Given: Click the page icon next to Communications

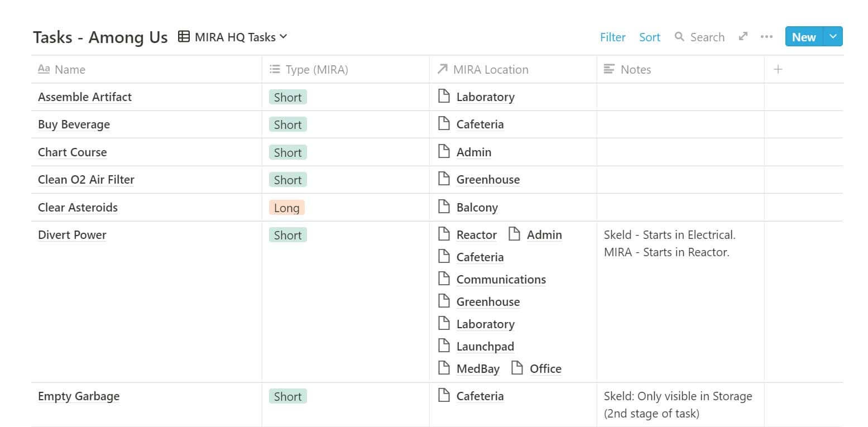Looking at the screenshot, I should [444, 279].
